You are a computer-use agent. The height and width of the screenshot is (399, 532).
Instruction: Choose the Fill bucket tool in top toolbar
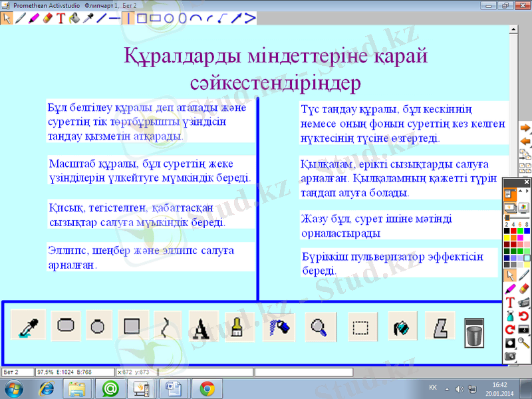(74, 19)
